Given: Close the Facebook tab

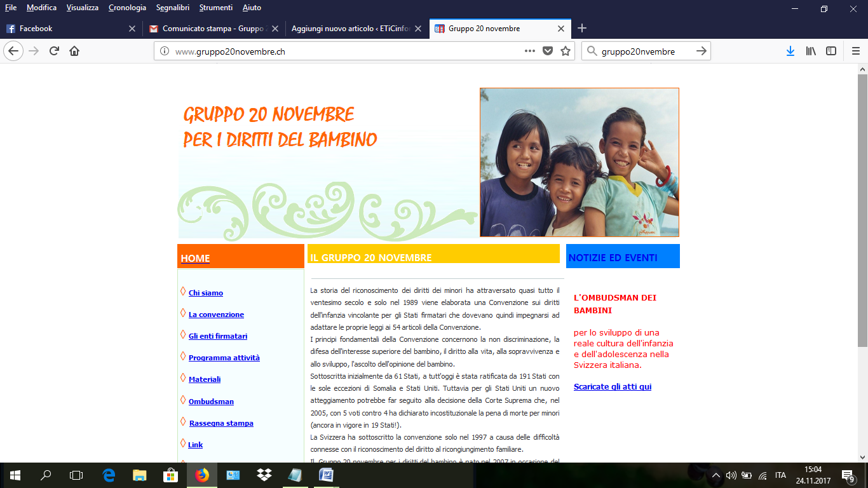Looking at the screenshot, I should click(132, 29).
